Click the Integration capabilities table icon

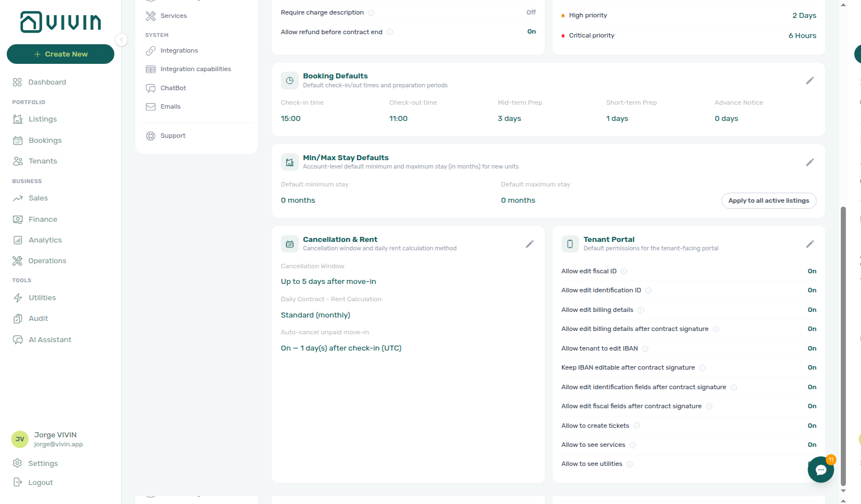tap(151, 69)
